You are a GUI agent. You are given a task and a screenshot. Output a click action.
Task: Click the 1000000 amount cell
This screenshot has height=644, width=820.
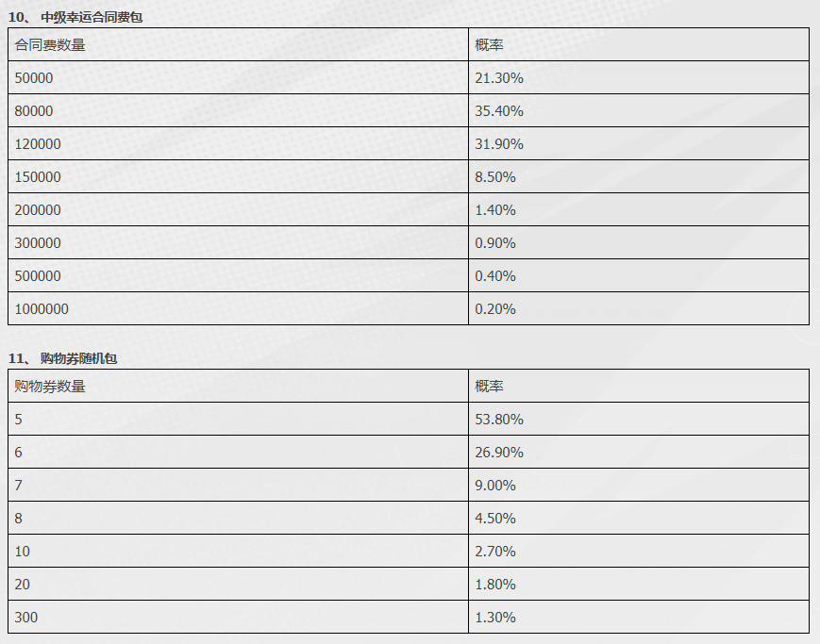238,308
